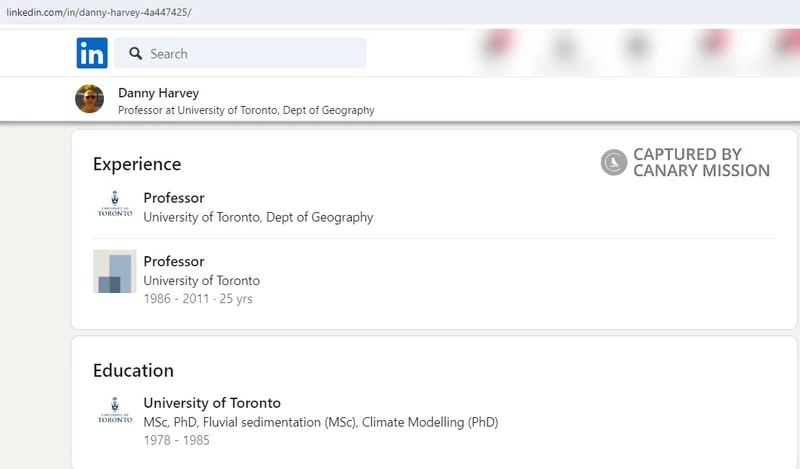This screenshot has height=469, width=800.
Task: Click the magnifier icon in the search box
Action: click(135, 54)
